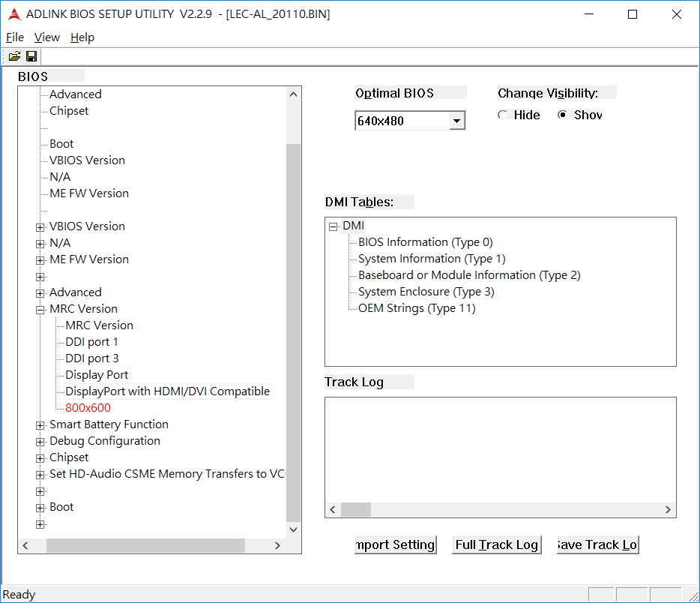Select System Enclosure (Type 3) entry

[426, 292]
